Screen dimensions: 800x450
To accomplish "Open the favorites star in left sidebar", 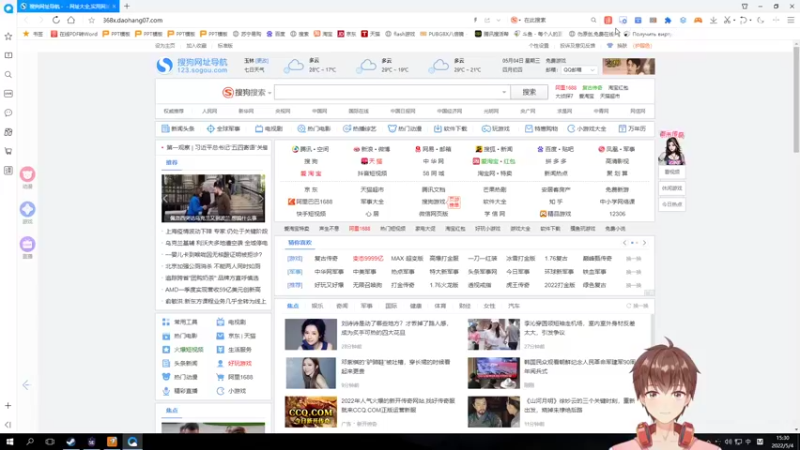I will 8,36.
